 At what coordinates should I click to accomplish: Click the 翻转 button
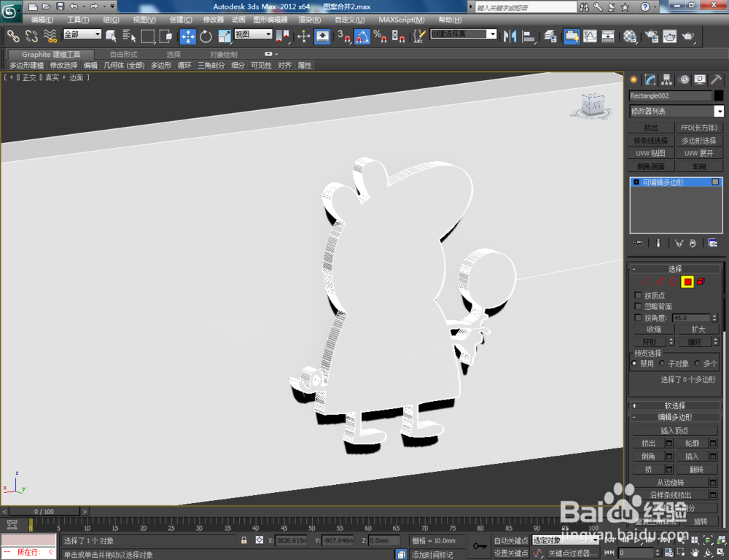[696, 470]
